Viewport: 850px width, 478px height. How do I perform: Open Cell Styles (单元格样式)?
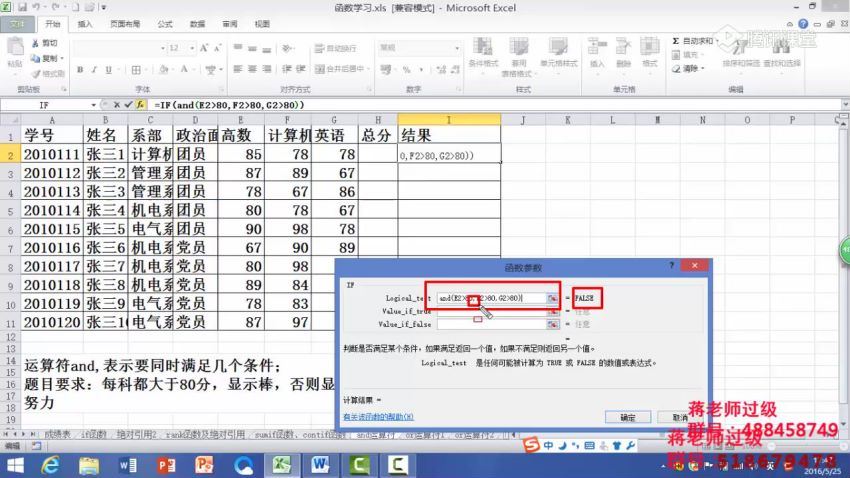click(558, 53)
